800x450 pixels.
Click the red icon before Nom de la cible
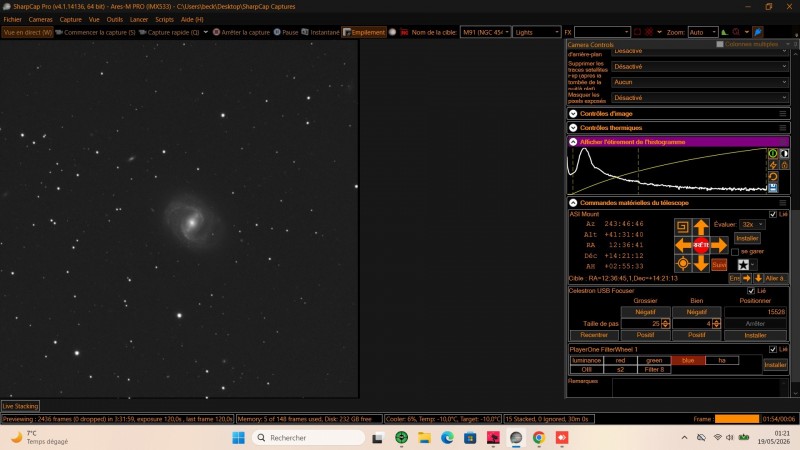point(404,32)
